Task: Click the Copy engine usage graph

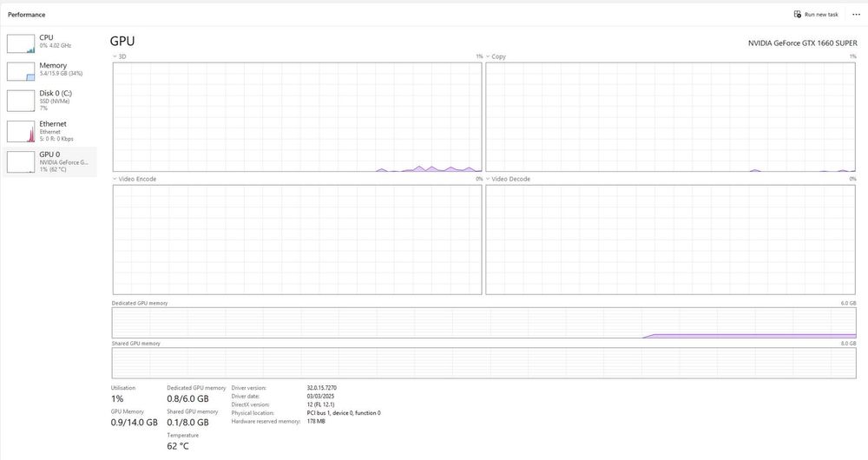Action: (x=670, y=117)
